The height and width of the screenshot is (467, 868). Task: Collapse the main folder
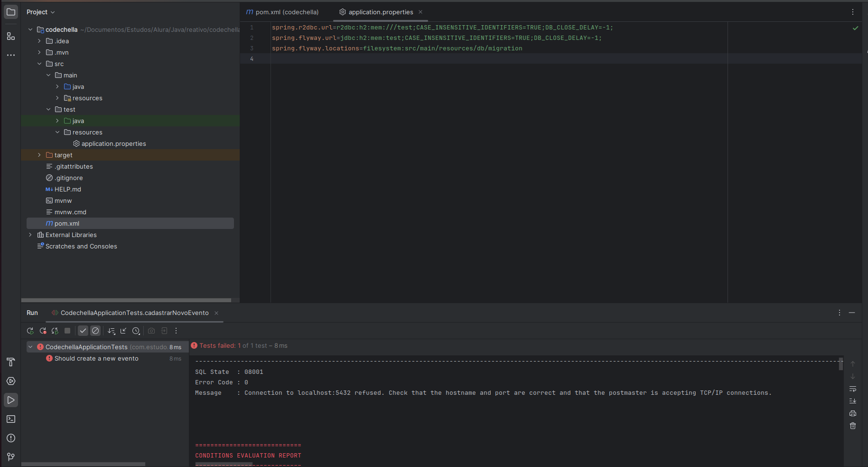pyautogui.click(x=48, y=75)
